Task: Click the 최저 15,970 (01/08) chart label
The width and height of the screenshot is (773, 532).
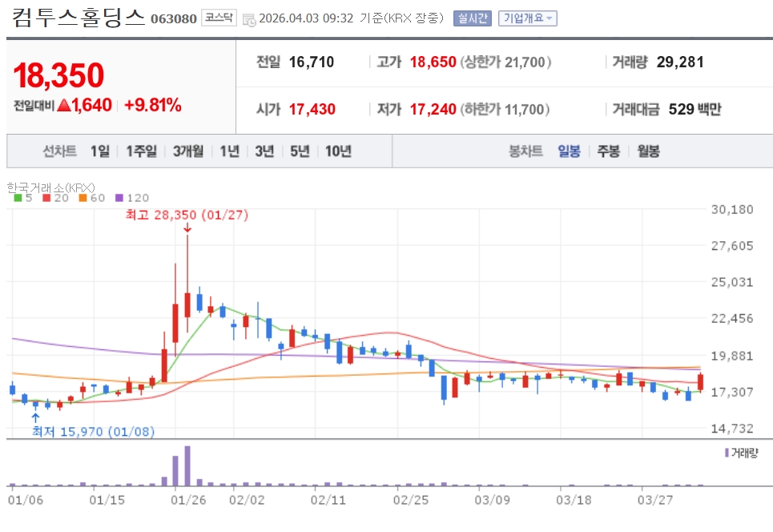Action: [93, 432]
